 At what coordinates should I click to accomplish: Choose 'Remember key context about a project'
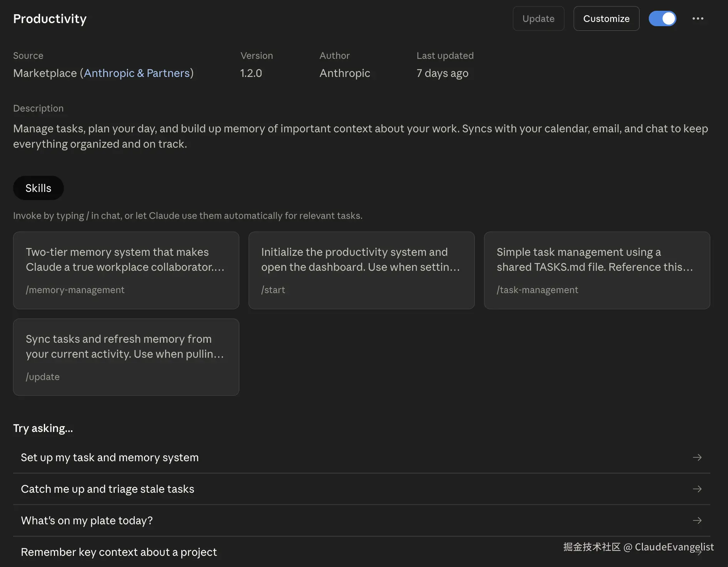click(x=362, y=552)
